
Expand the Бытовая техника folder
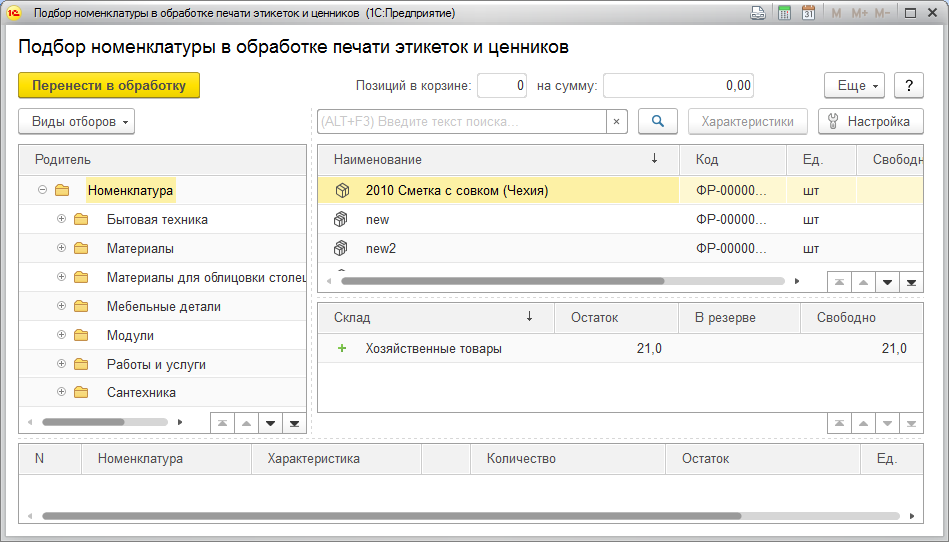[62, 219]
